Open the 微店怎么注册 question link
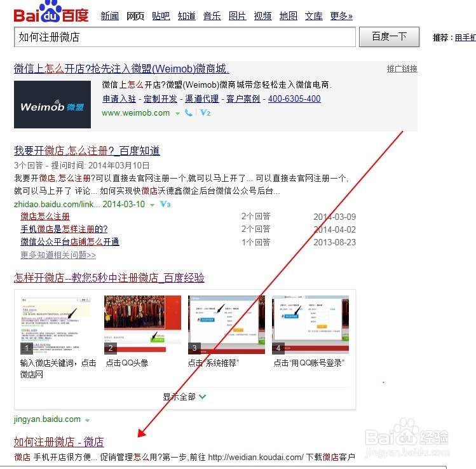Viewport: 476px width, 469px height. point(45,217)
